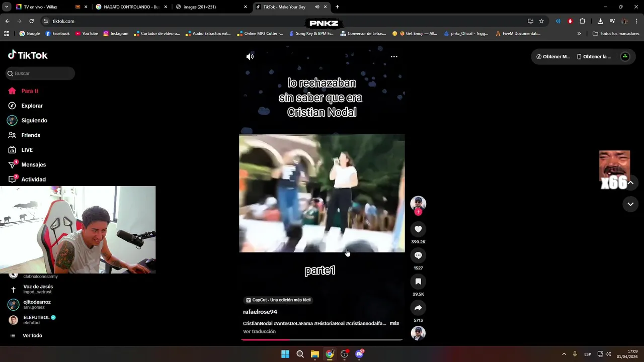Viewport: 644px width, 362px height.
Task: Open the ELEFUTBOL account
Action: pyautogui.click(x=40, y=320)
